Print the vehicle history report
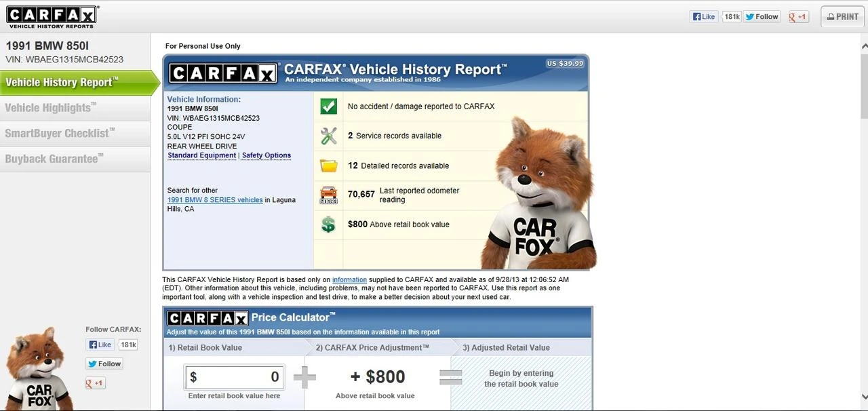This screenshot has height=411, width=868. 842,17
